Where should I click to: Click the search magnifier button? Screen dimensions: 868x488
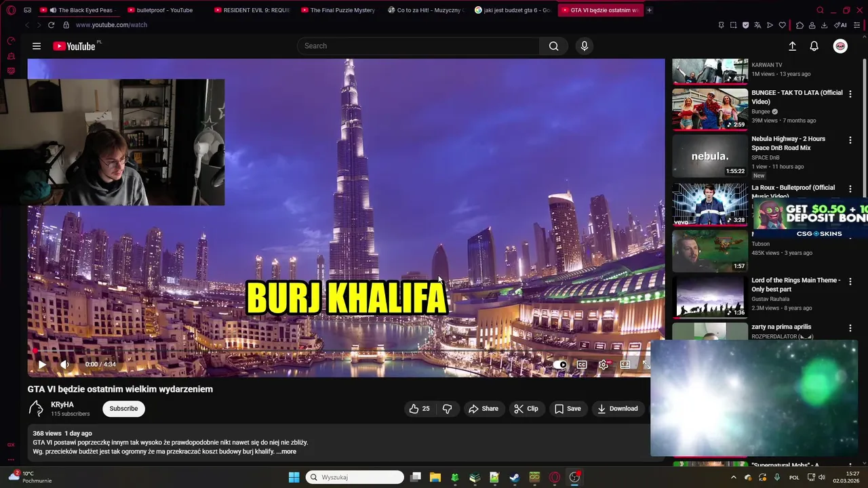[x=553, y=46]
